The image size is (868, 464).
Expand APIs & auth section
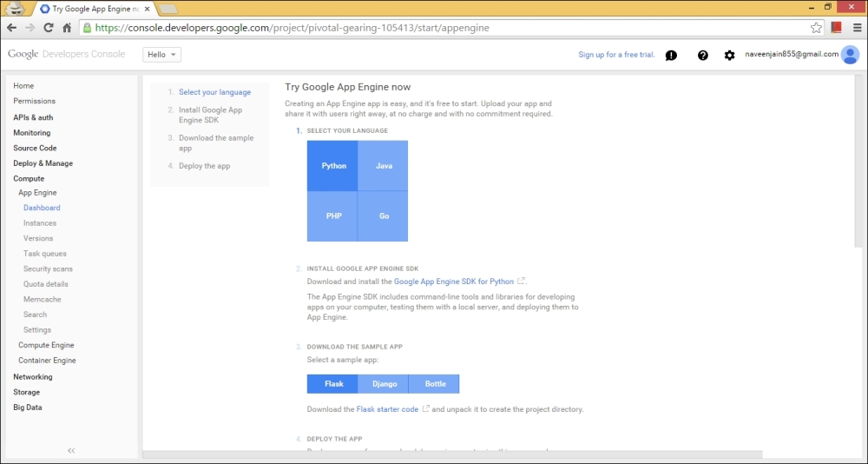[x=33, y=117]
